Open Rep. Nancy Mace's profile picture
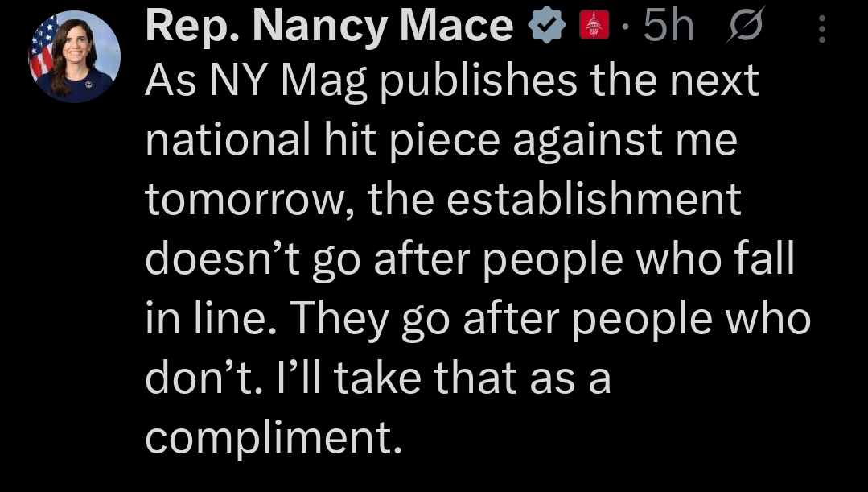Image resolution: width=868 pixels, height=492 pixels. (75, 56)
